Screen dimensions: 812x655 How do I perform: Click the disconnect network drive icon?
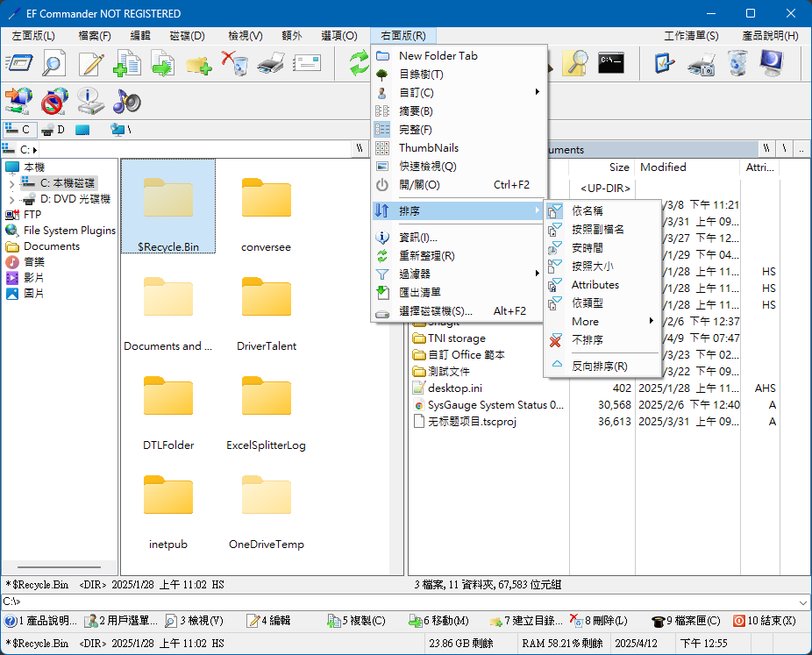[x=54, y=101]
